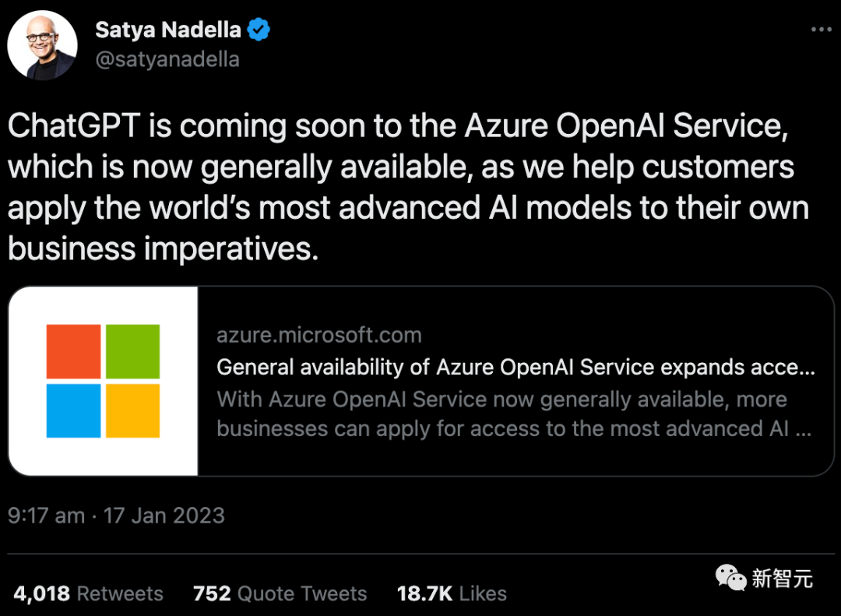The image size is (841, 616).
Task: Open the @satyanadella handle link
Action: (167, 59)
